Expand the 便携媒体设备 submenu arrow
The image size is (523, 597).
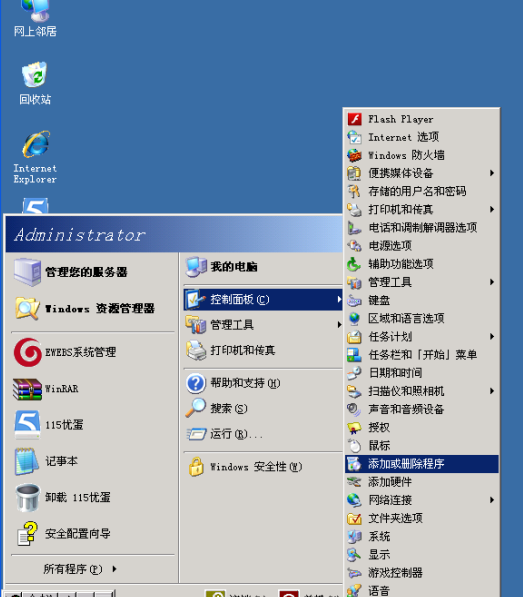click(492, 173)
